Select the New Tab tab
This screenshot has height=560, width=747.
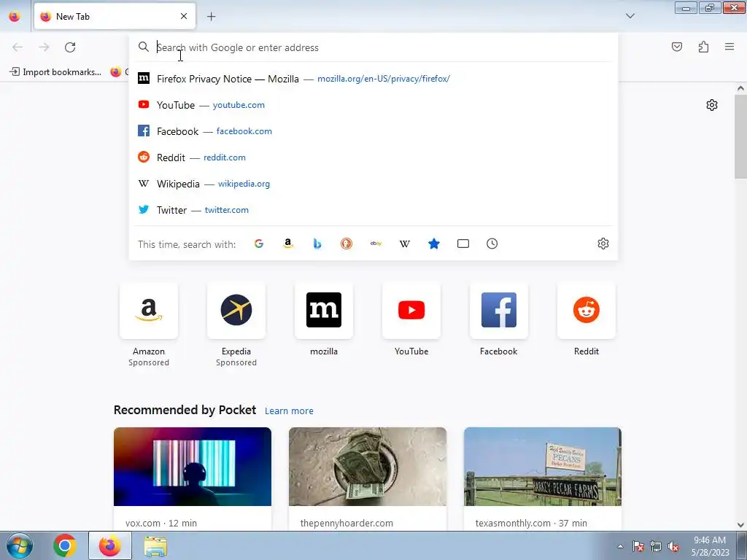tap(115, 17)
